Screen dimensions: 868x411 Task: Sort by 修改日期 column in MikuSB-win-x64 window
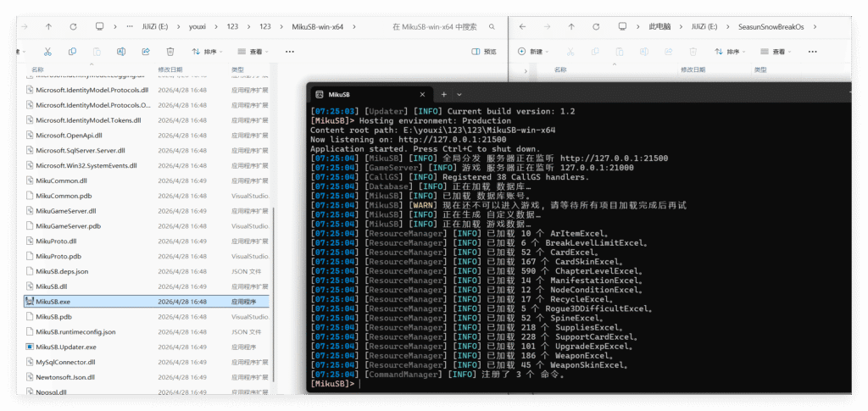coord(170,69)
